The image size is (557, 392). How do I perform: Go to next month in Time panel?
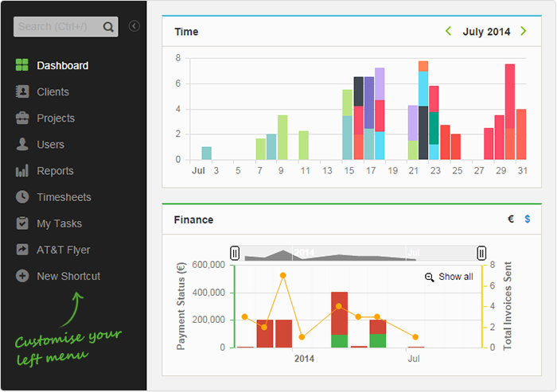pos(524,31)
